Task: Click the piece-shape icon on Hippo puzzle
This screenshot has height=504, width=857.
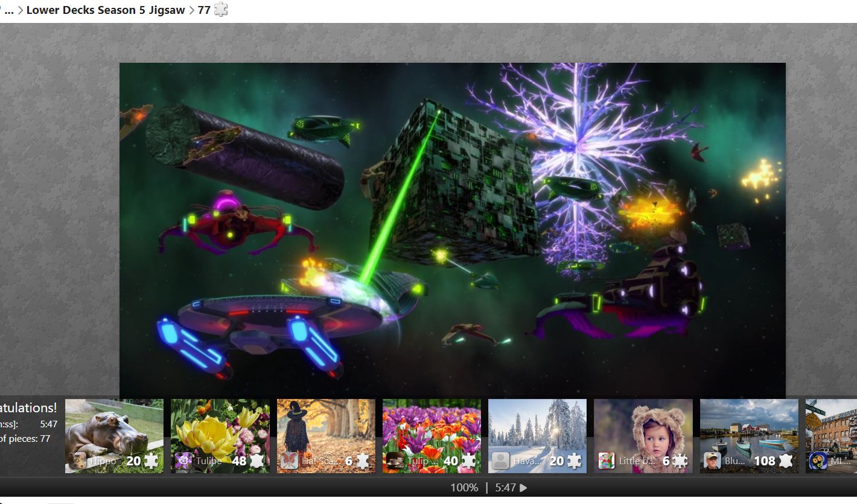Action: 151,461
